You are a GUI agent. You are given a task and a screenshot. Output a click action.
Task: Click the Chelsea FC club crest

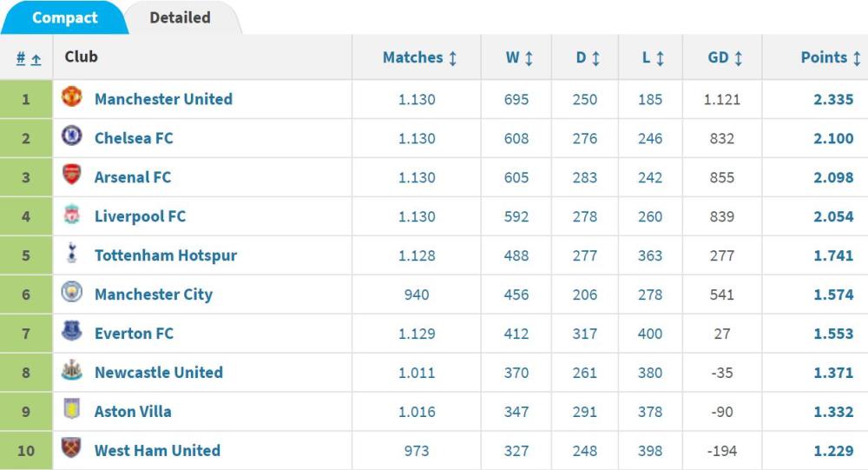point(71,136)
